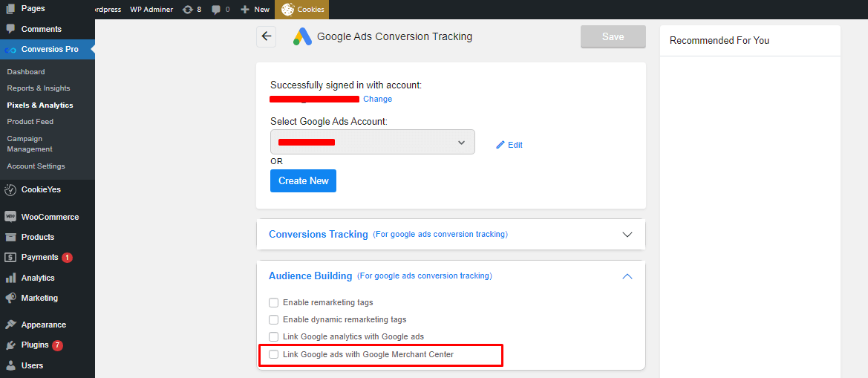Click the Recommended For You heading
The width and height of the screenshot is (868, 378).
click(x=719, y=40)
